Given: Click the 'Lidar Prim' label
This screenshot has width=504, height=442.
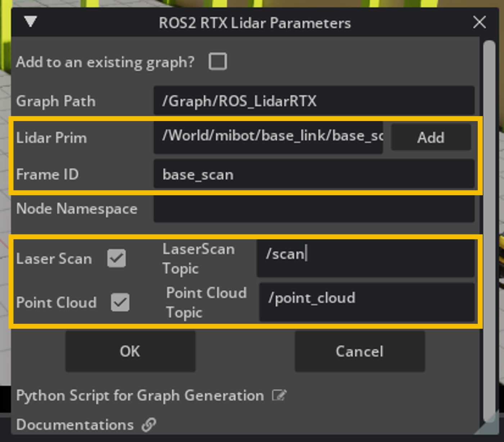Looking at the screenshot, I should pos(51,138).
